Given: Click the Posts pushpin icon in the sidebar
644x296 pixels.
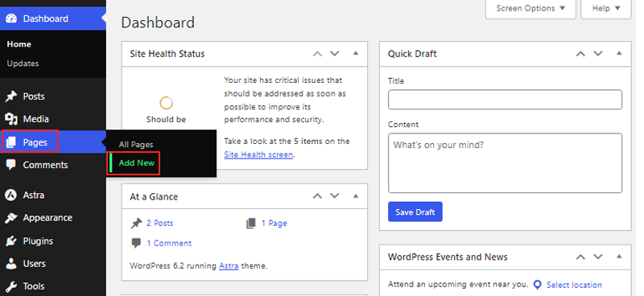Looking at the screenshot, I should coord(11,97).
